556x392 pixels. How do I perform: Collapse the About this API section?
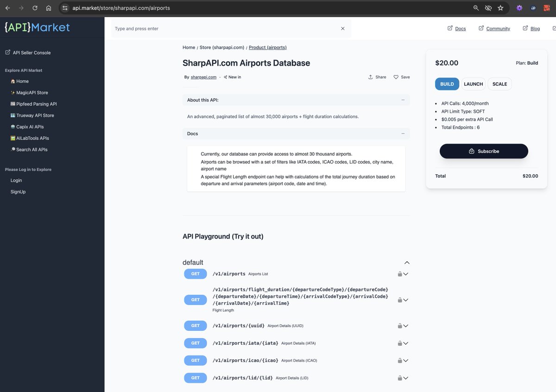[x=403, y=100]
